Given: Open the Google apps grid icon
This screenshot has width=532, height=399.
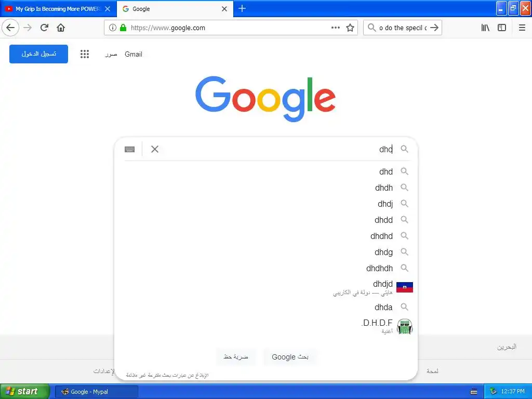Looking at the screenshot, I should (x=85, y=54).
